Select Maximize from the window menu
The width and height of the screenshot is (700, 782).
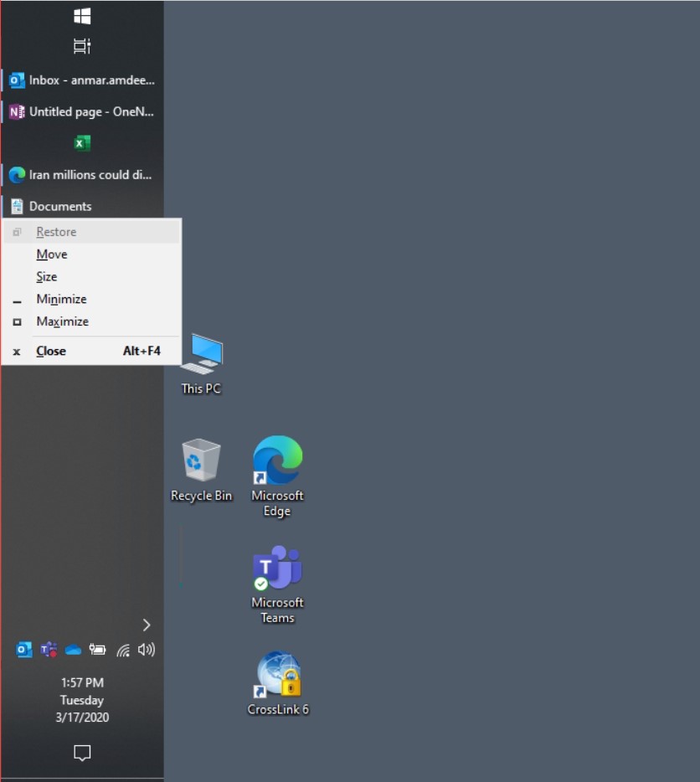(x=62, y=322)
